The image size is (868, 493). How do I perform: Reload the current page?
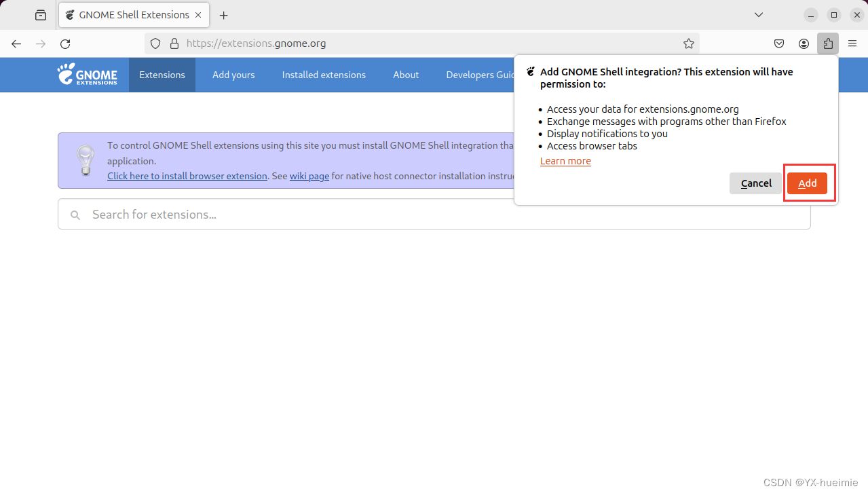(65, 43)
